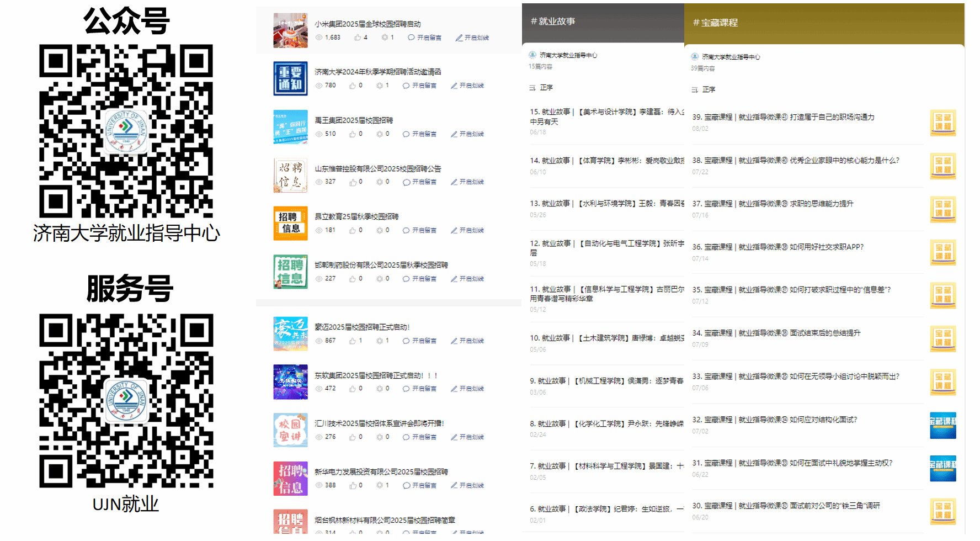Click the views eye icon on 禹王集团 article

click(319, 134)
